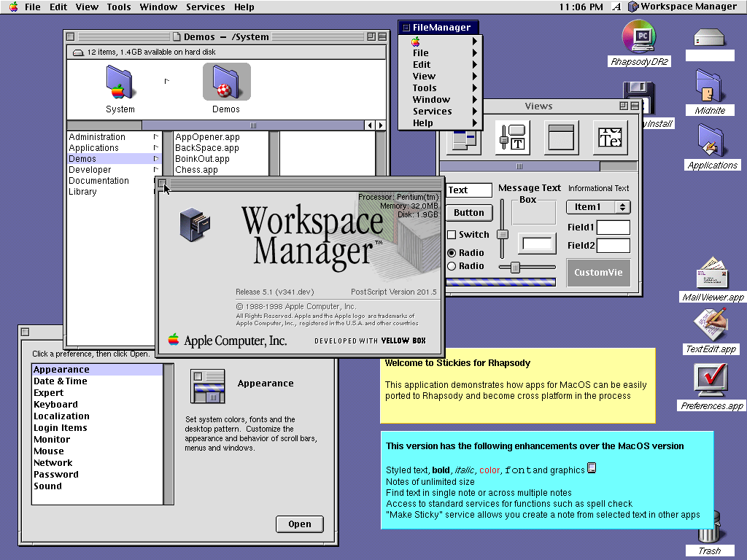Viewport: 747px width, 560px height.
Task: Launch Preferences.app on the desktop
Action: click(x=711, y=381)
